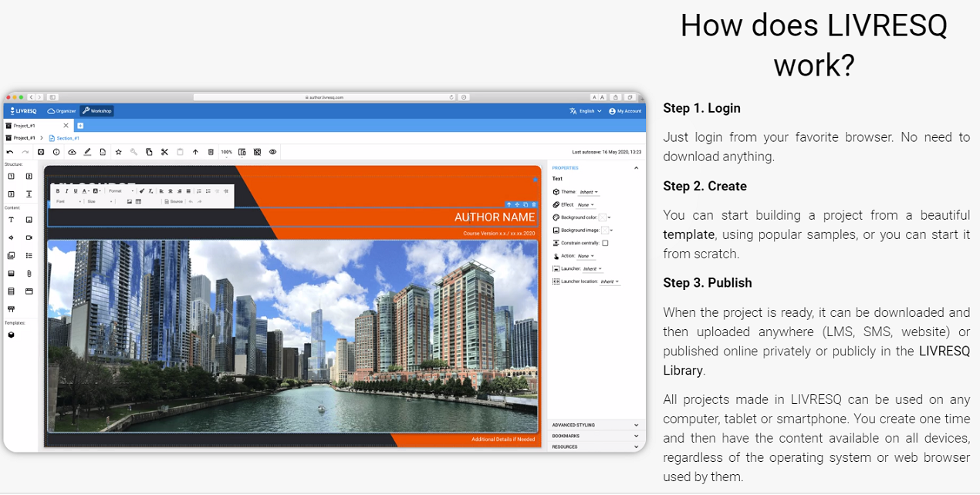Screen dimensions: 980x495
Task: Click justify alignment in editor toolbar
Action: (x=188, y=191)
